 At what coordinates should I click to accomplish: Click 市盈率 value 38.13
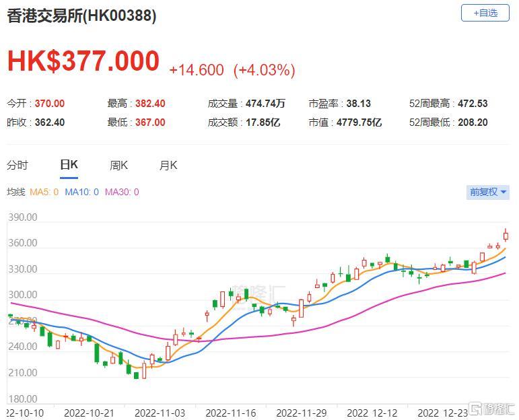359,104
